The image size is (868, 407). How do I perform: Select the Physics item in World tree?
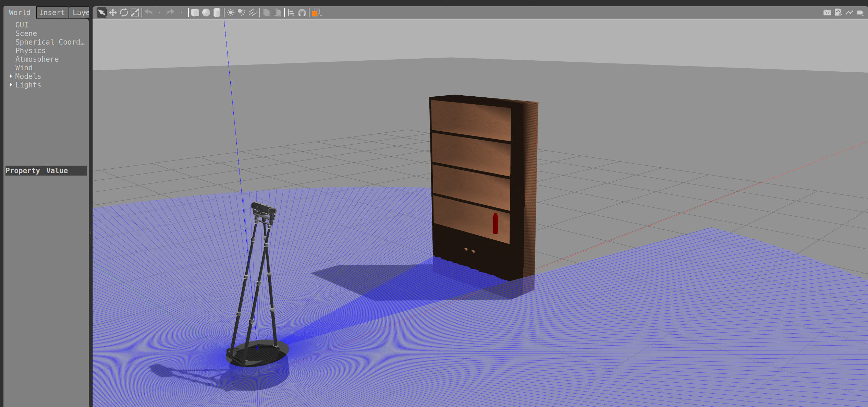click(30, 50)
